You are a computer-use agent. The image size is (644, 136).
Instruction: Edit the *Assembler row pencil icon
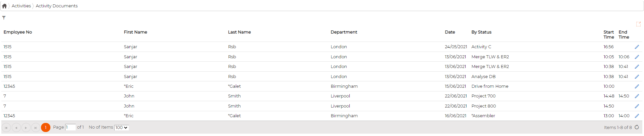click(x=637, y=116)
